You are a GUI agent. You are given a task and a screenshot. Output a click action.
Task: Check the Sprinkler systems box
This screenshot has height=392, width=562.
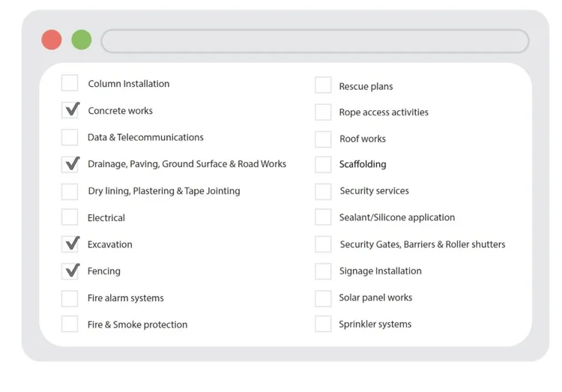coord(323,324)
